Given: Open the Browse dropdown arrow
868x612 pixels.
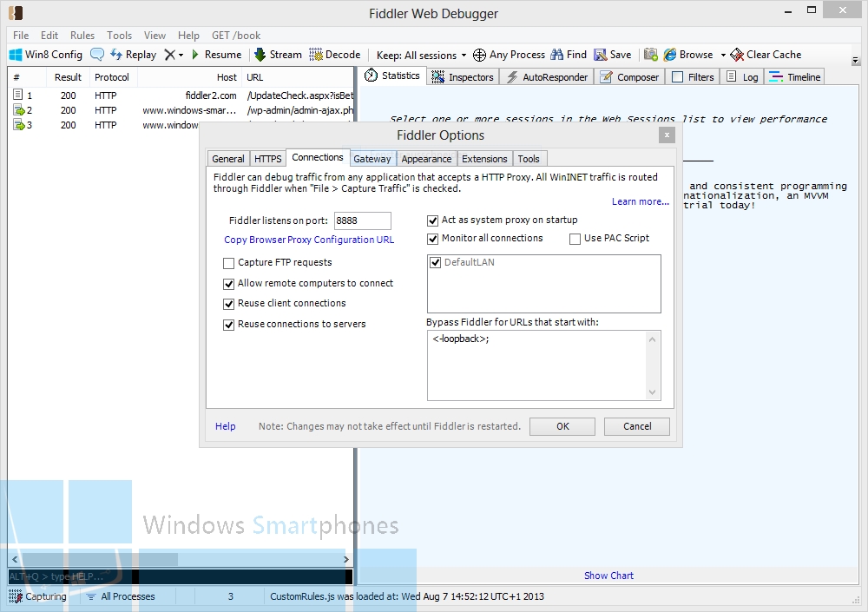Looking at the screenshot, I should click(723, 55).
